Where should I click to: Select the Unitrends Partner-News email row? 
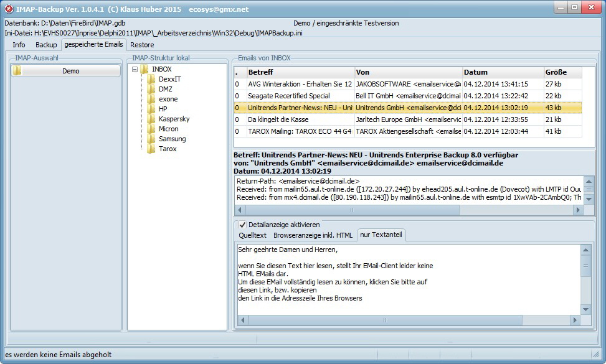(x=408, y=108)
